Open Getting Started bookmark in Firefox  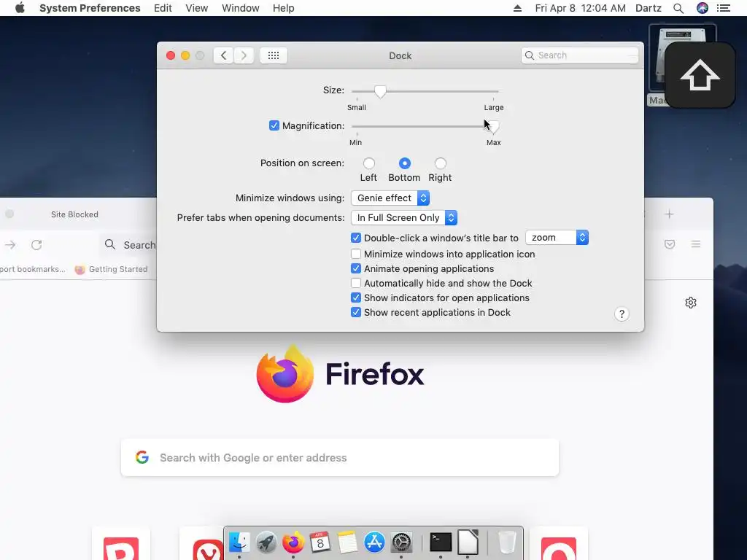click(x=111, y=269)
